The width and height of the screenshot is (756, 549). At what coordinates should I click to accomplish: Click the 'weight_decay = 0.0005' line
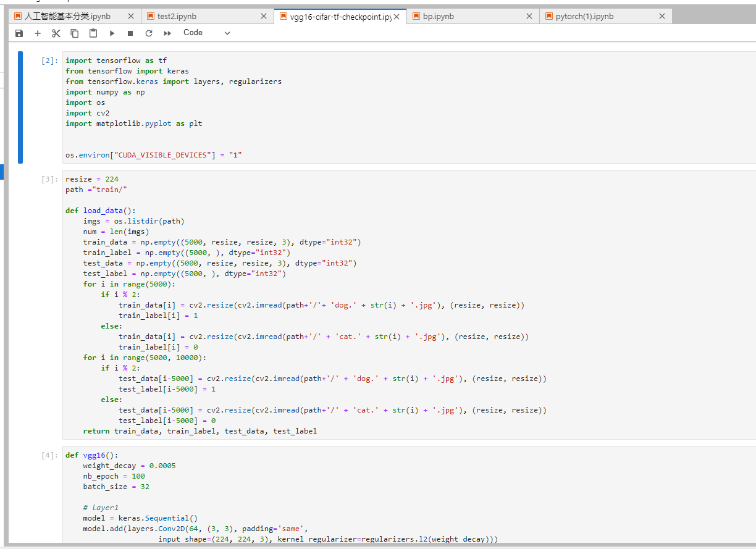click(130, 466)
